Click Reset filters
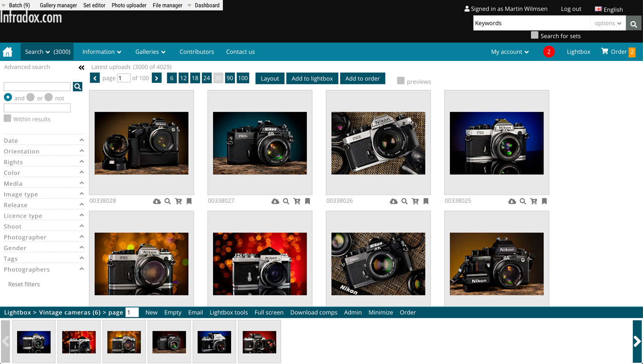 24,284
